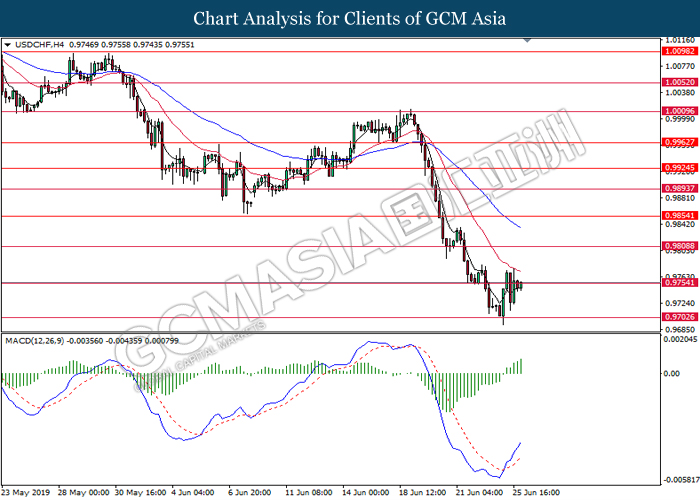The height and width of the screenshot is (500, 700).
Task: Click the MACD 0.002045 scale value
Action: tap(680, 339)
